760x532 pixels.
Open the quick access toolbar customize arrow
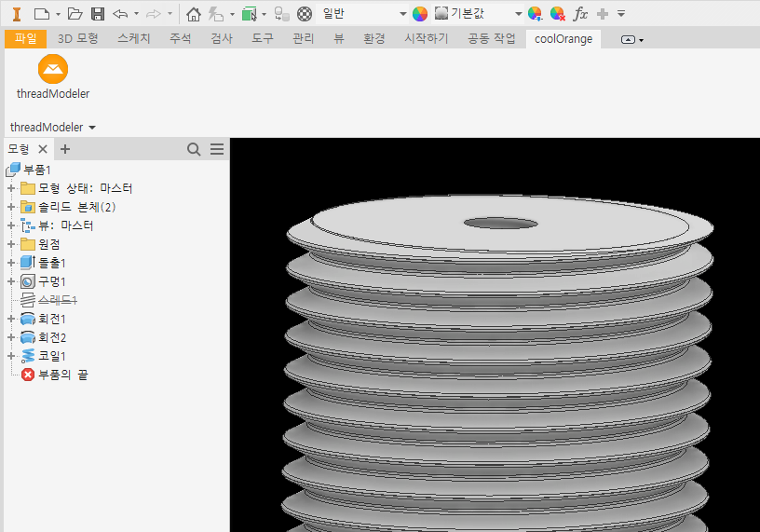621,14
